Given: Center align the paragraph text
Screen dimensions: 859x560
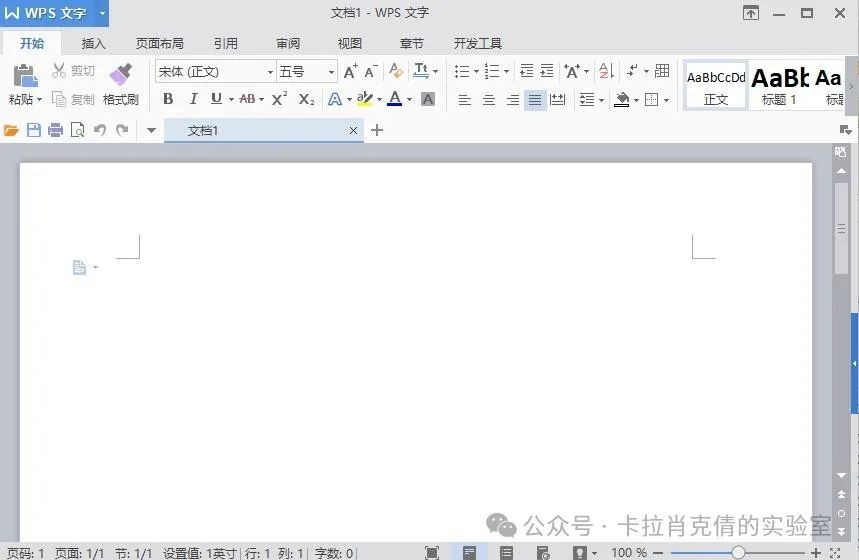Looking at the screenshot, I should point(489,100).
